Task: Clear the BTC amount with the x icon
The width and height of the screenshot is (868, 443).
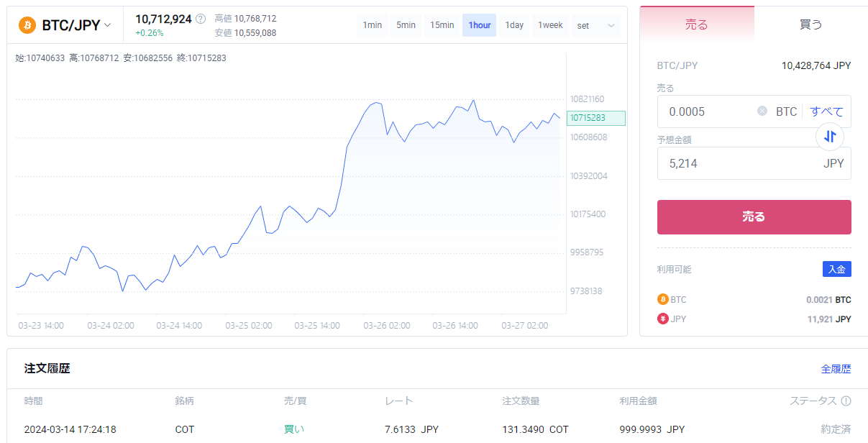Action: coord(762,111)
